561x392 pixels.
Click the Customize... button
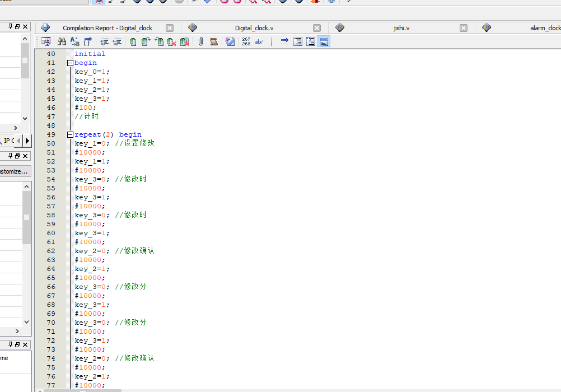pyautogui.click(x=15, y=171)
